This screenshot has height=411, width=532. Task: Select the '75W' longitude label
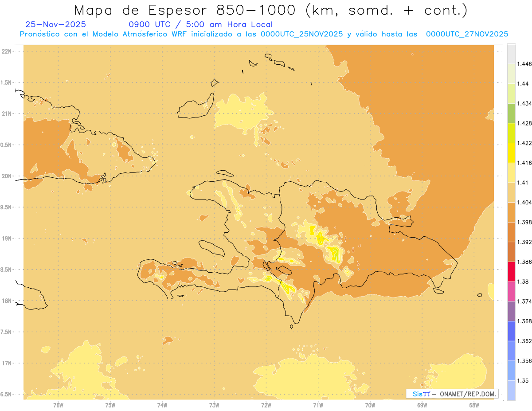[x=110, y=405]
